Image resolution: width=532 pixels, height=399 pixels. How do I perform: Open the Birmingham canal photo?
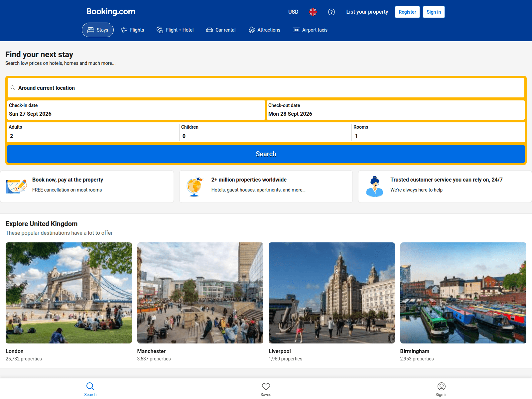(x=463, y=293)
